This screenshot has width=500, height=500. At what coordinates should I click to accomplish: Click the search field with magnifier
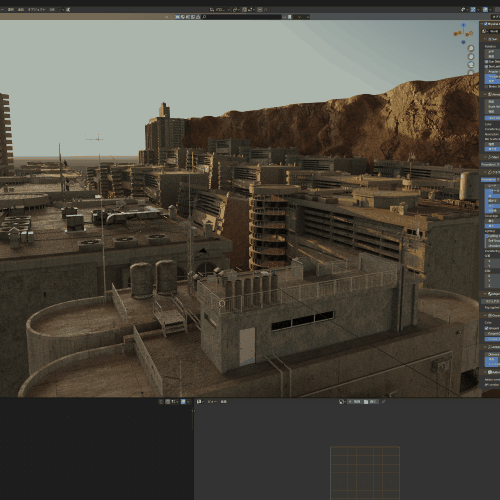click(x=241, y=17)
